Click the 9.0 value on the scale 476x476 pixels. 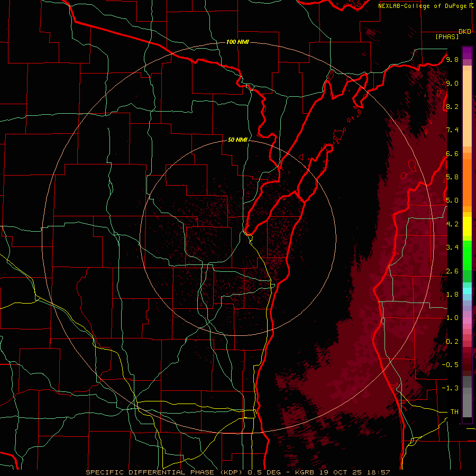452,83
